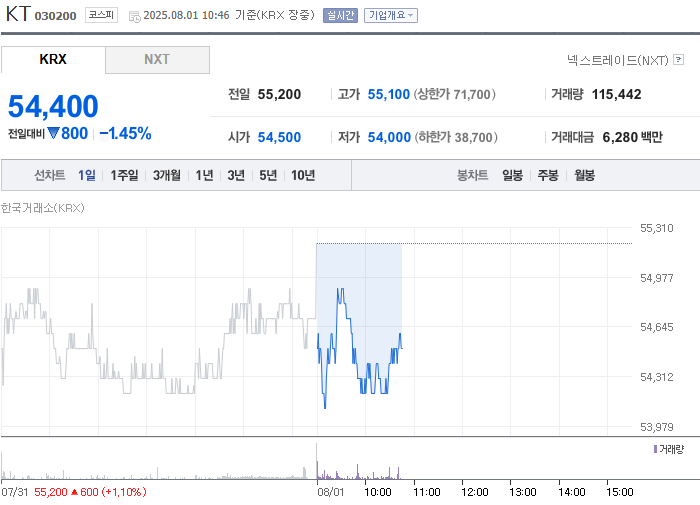Viewport: 700px width, 505px height.
Task: Click the 53,979 price axis label
Action: 656,427
